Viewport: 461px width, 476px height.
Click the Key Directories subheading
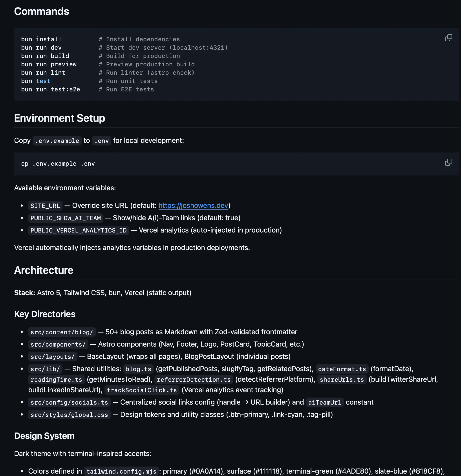[x=45, y=314]
